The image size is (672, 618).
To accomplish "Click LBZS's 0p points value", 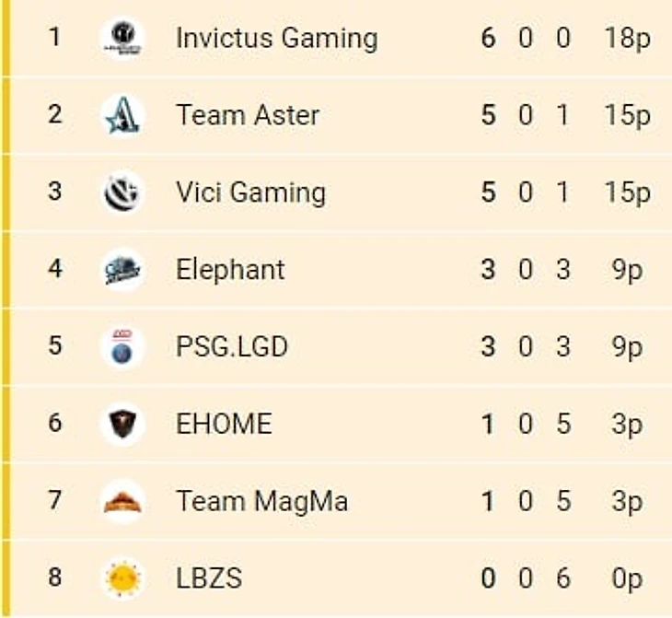I will click(627, 579).
